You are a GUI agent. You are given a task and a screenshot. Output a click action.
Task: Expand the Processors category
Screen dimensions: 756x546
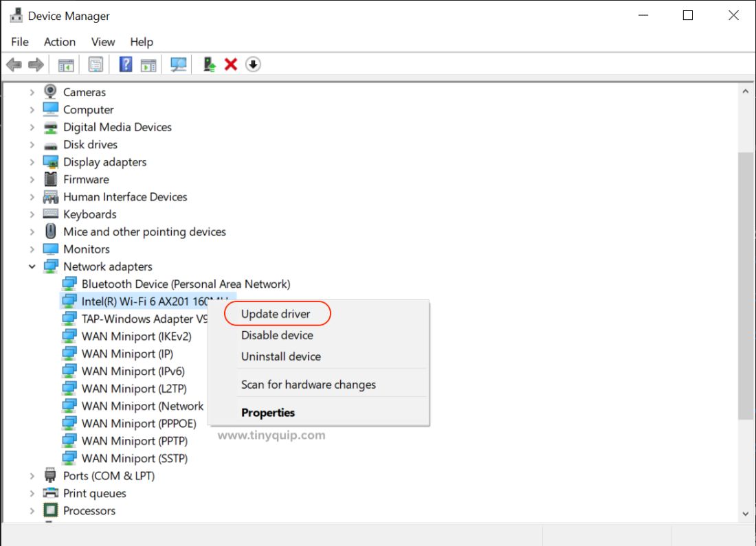click(32, 510)
